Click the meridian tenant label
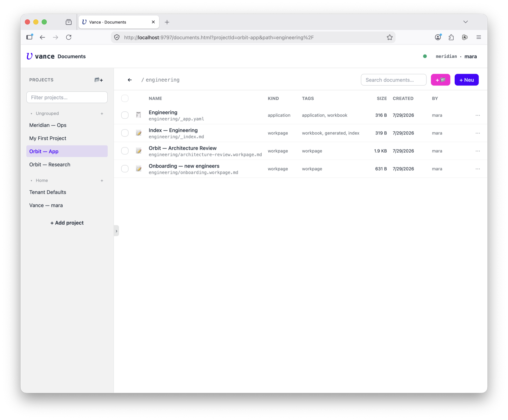Screen dimensions: 508x420 pos(446,56)
